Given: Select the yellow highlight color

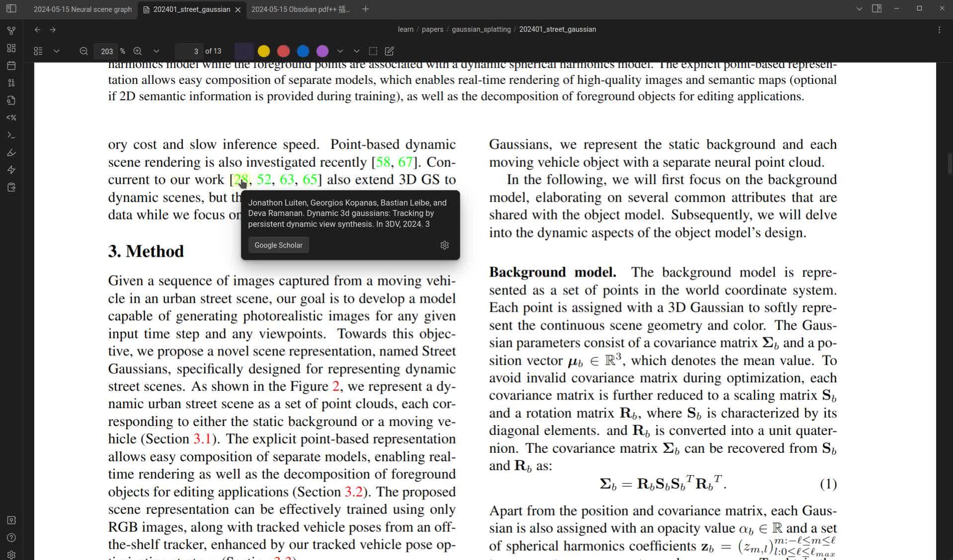Looking at the screenshot, I should click(x=264, y=51).
